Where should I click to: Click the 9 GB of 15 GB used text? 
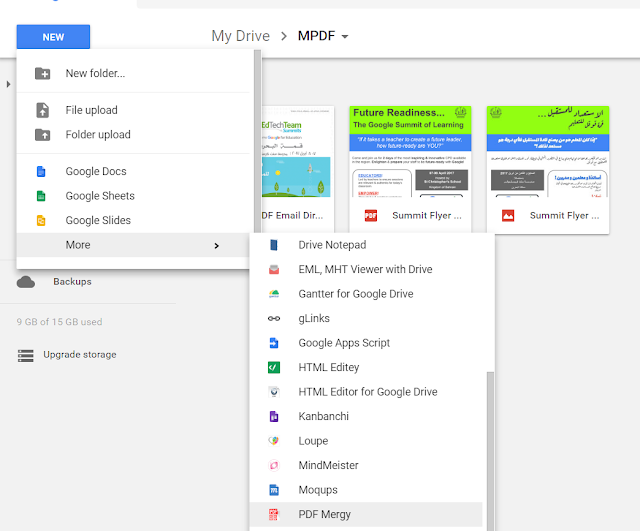coord(60,322)
